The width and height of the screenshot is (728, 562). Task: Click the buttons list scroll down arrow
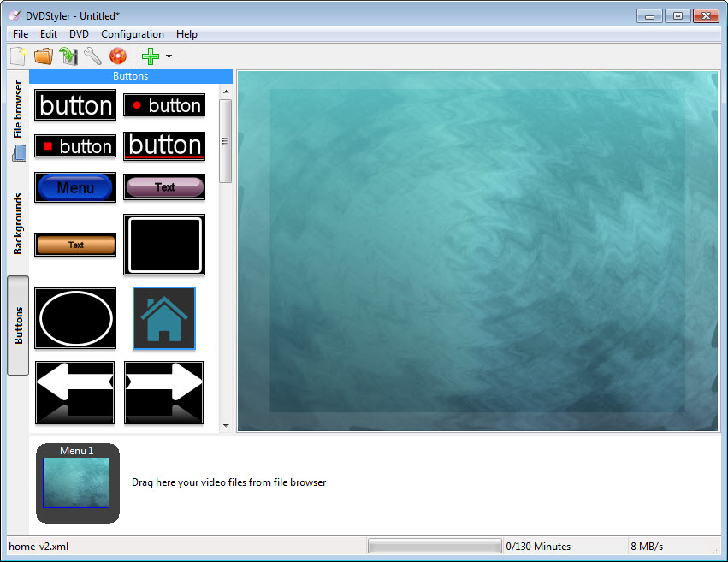coord(226,425)
